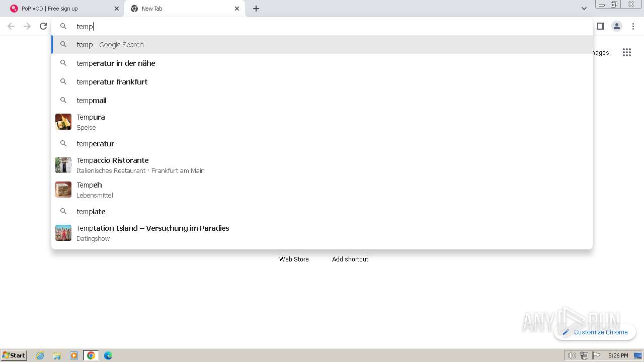
Task: Click the Add shortcut tile
Action: point(350,259)
